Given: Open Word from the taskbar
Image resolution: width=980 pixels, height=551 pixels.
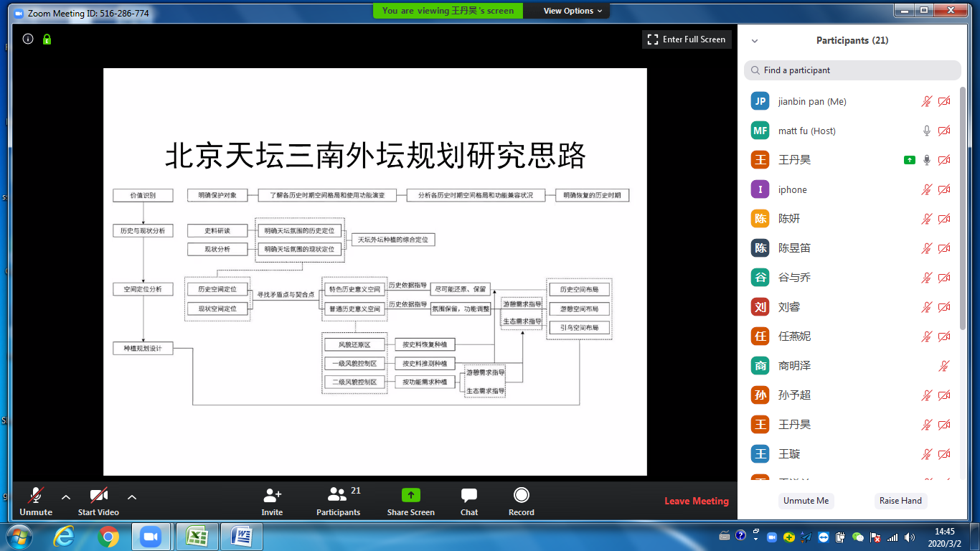Looking at the screenshot, I should (242, 537).
